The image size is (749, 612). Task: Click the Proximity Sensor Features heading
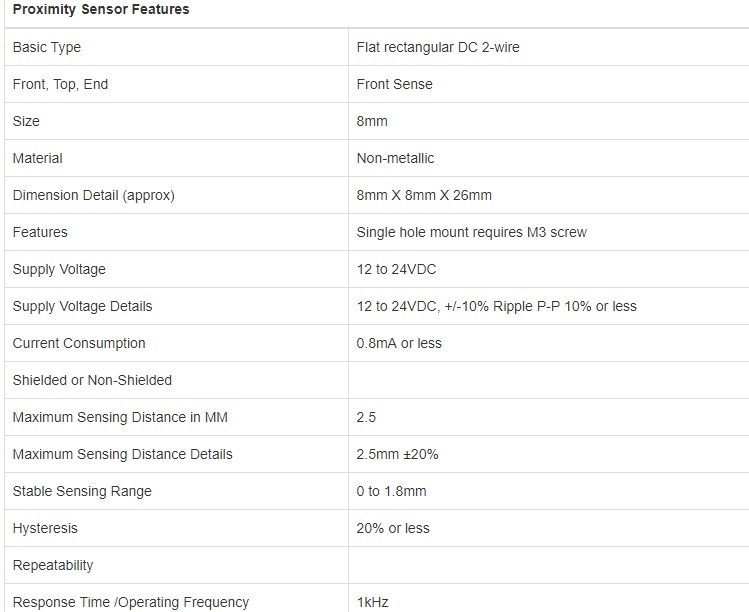[101, 9]
